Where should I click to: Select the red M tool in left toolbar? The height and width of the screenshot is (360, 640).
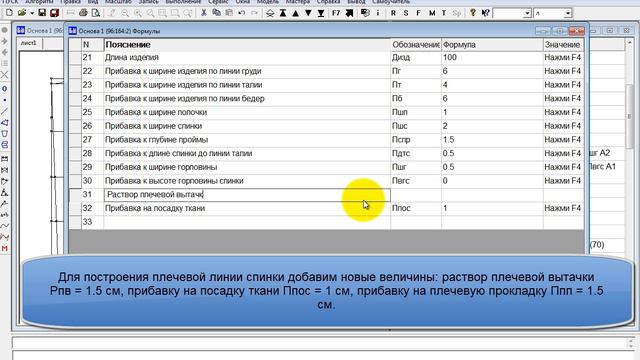[4, 248]
